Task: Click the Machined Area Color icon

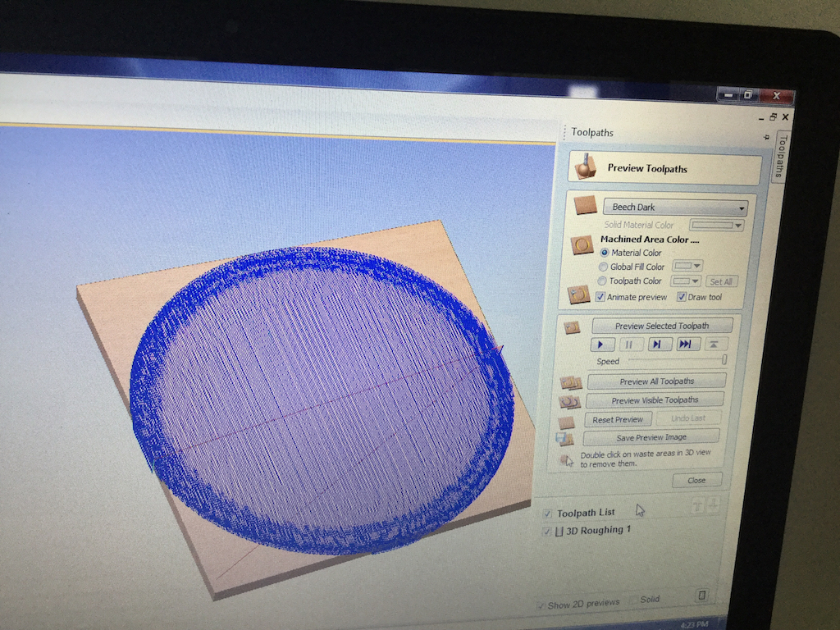Action: coord(582,246)
